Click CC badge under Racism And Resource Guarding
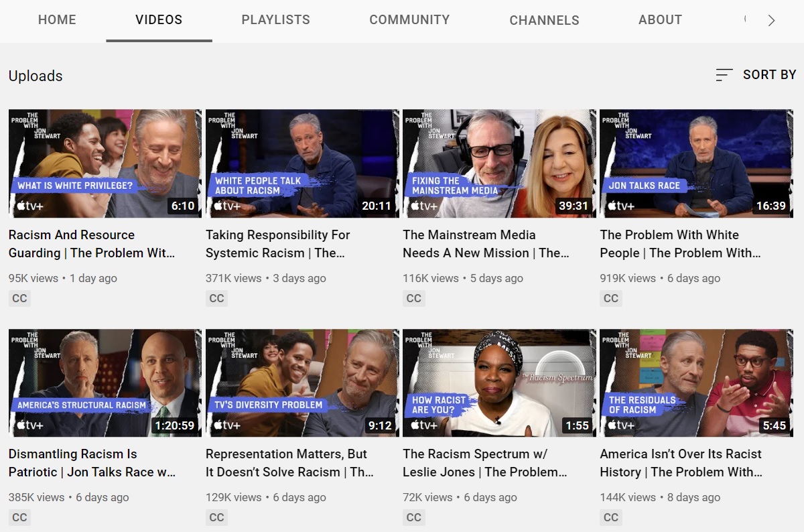 [19, 298]
